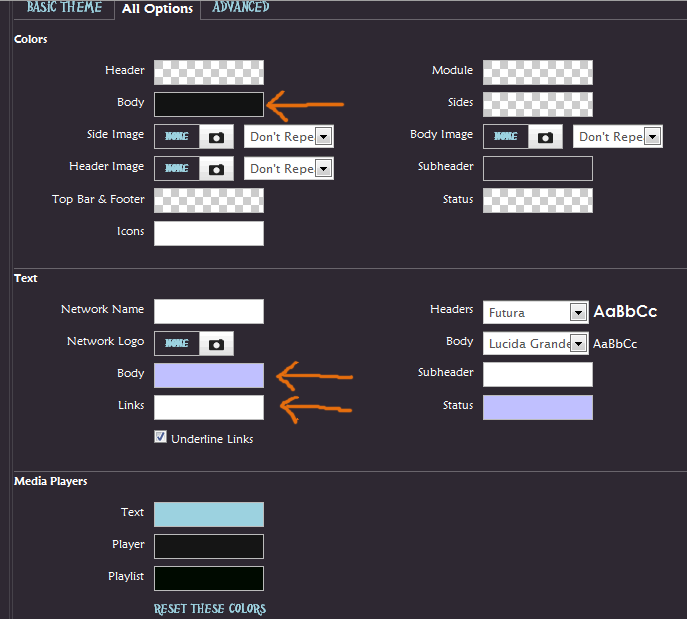Screen dimensions: 687x619
Task: Upload a Body Image via camera icon
Action: click(545, 137)
